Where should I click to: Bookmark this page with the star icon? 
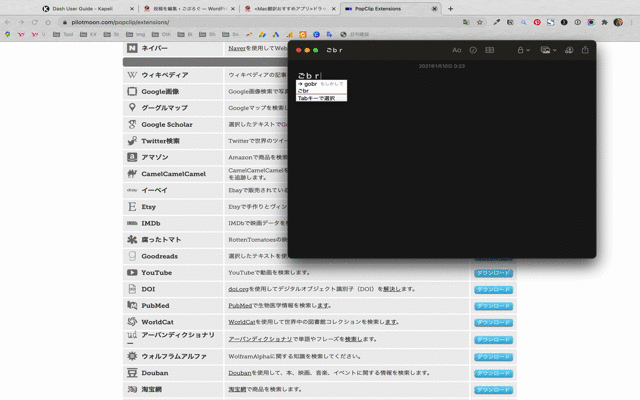click(x=480, y=22)
